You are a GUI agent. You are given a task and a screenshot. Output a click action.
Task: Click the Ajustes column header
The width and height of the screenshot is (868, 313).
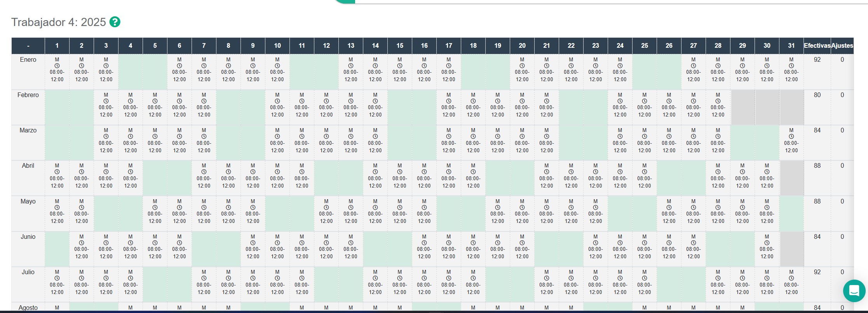point(842,45)
